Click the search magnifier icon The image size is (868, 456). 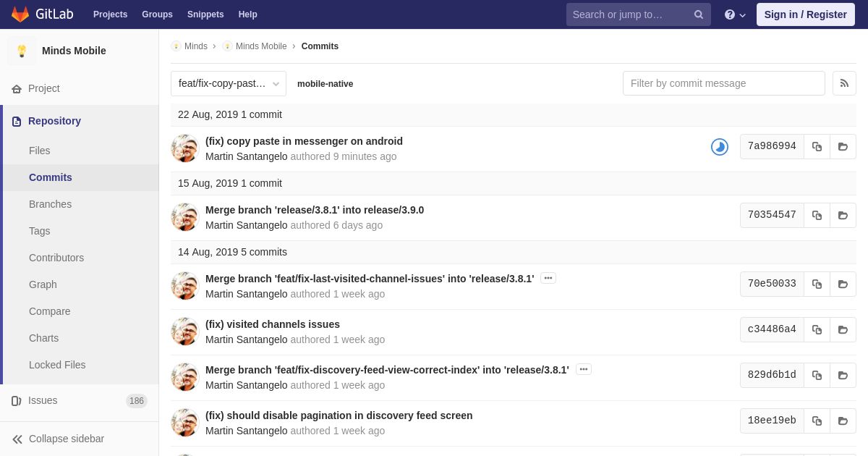click(699, 14)
